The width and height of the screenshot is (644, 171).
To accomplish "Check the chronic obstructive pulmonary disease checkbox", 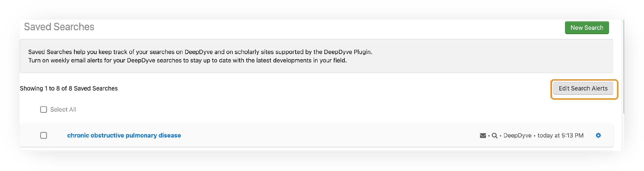I will (x=44, y=135).
